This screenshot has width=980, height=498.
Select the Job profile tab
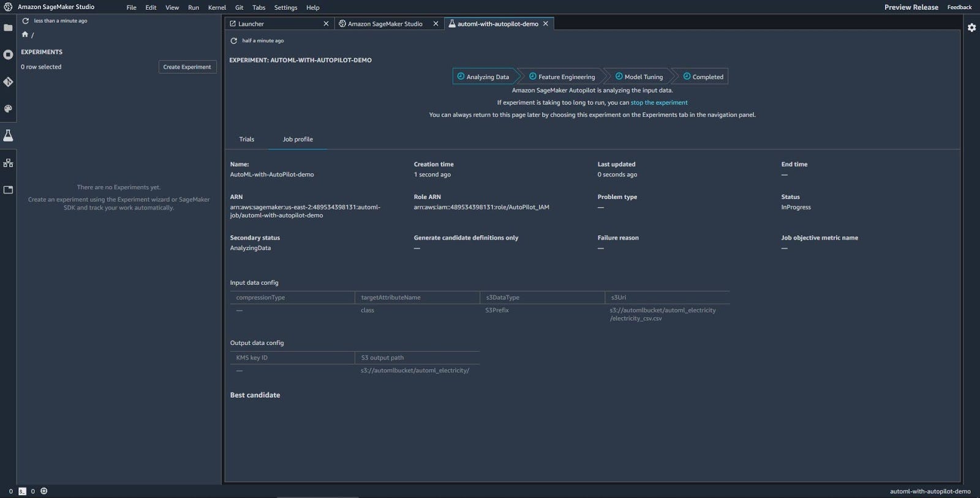[298, 139]
